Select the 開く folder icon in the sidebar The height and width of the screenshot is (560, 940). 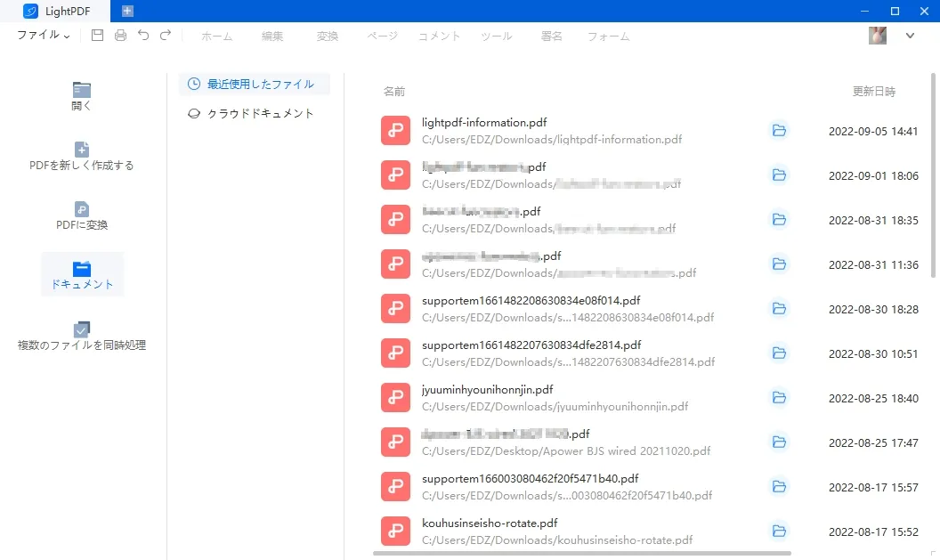coord(82,89)
